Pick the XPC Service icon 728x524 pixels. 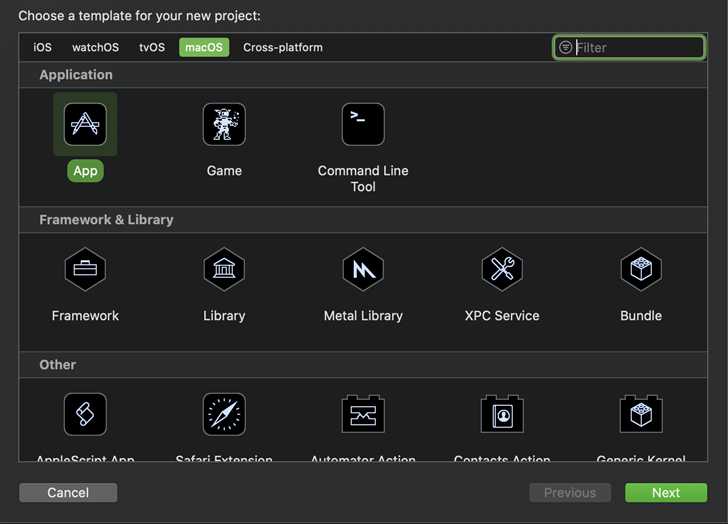point(502,269)
